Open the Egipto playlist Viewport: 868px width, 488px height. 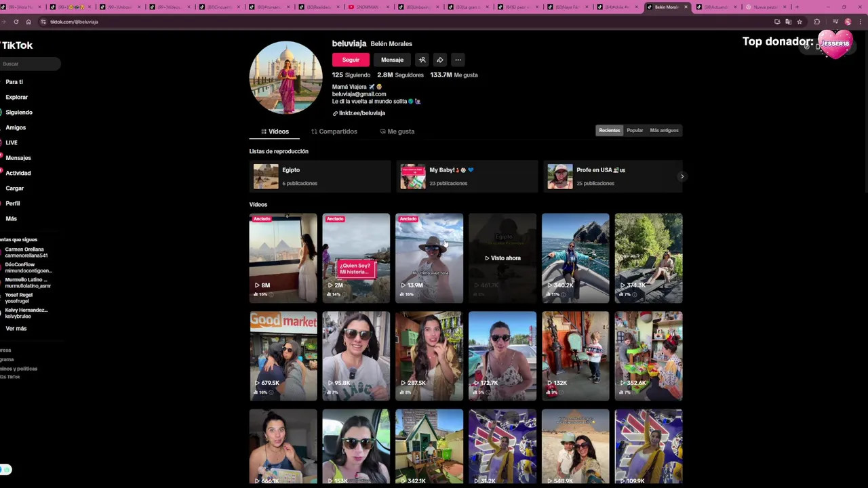tap(319, 176)
